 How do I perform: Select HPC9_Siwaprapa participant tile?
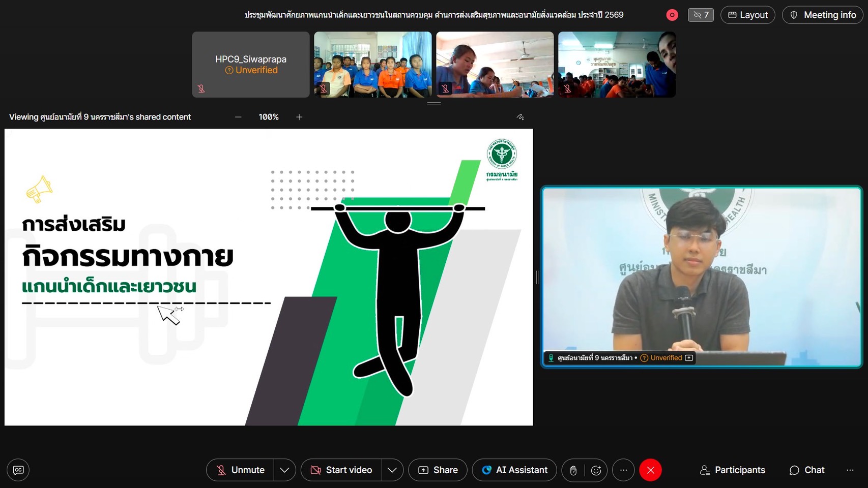click(251, 65)
